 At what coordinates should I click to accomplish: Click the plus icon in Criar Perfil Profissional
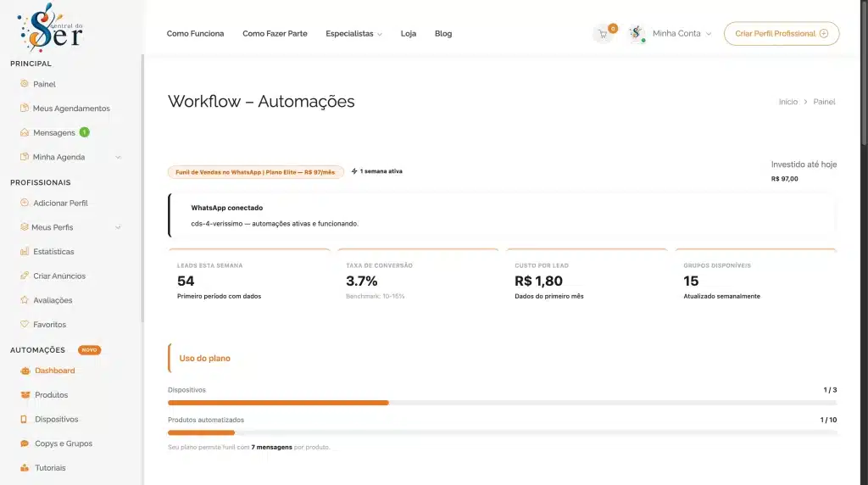pyautogui.click(x=824, y=33)
